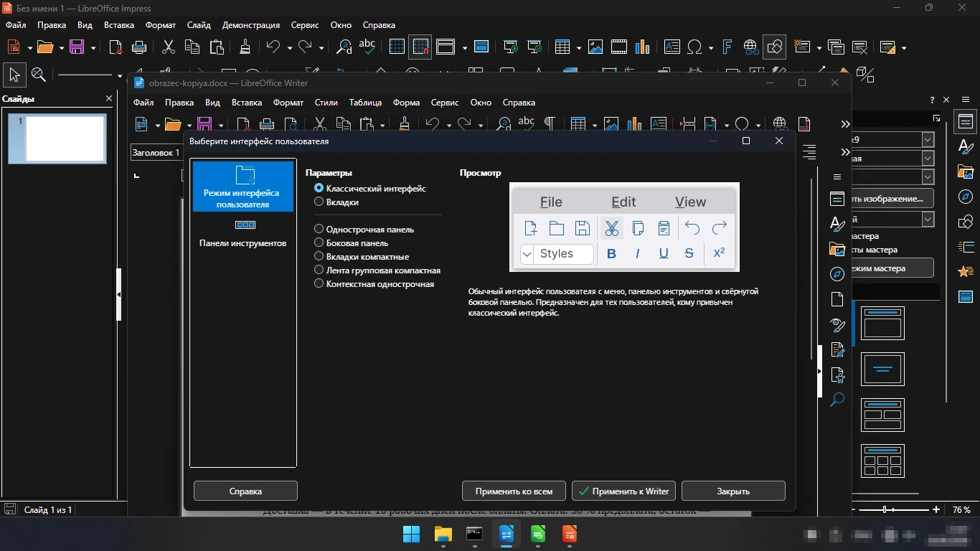980x551 pixels.
Task: Open Слайд menu in Impress
Action: click(x=199, y=25)
